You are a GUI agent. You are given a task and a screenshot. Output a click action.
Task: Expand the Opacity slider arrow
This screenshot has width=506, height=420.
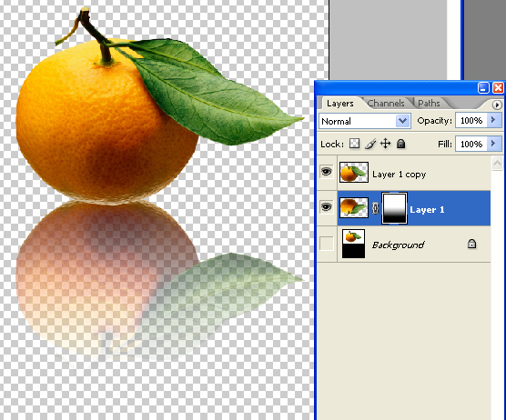[493, 120]
